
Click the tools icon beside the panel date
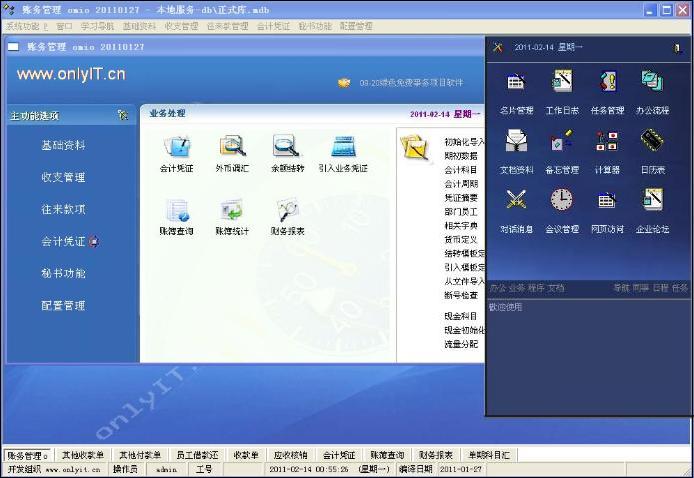pyautogui.click(x=497, y=47)
